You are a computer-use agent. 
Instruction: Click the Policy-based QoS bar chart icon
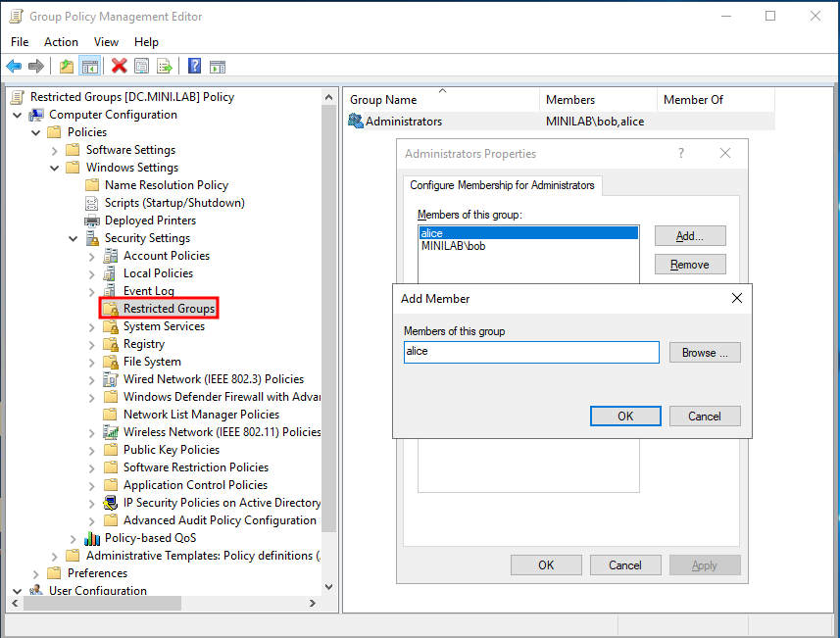click(92, 538)
